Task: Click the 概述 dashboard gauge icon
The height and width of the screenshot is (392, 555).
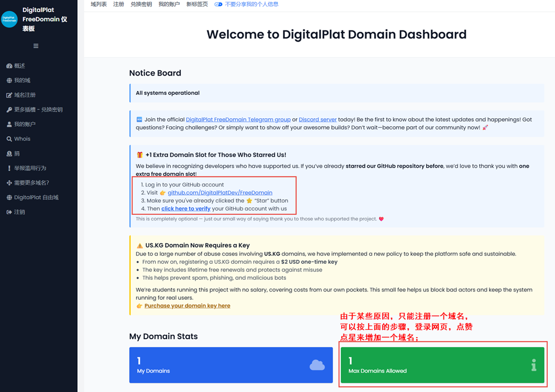Action: [x=9, y=66]
